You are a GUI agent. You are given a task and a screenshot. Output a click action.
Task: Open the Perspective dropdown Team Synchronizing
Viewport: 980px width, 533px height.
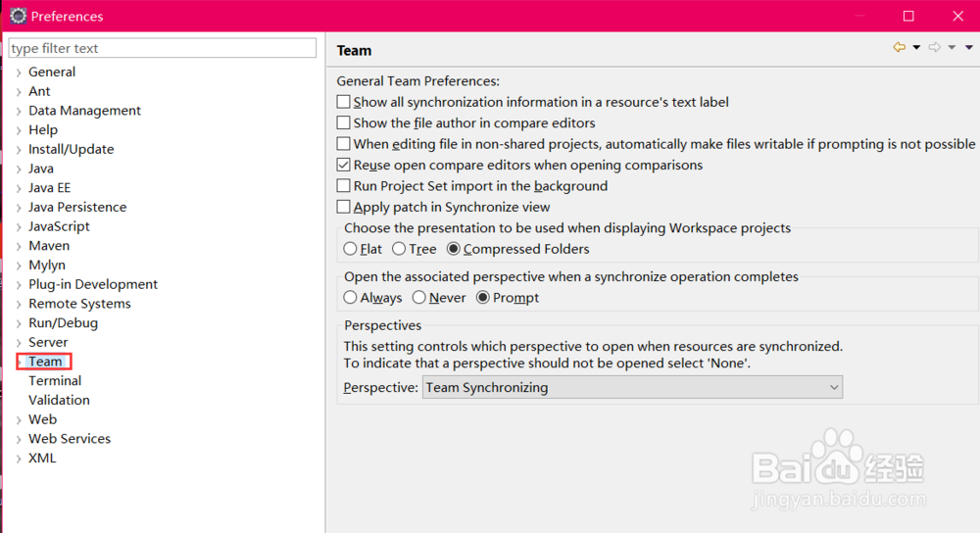click(x=632, y=387)
